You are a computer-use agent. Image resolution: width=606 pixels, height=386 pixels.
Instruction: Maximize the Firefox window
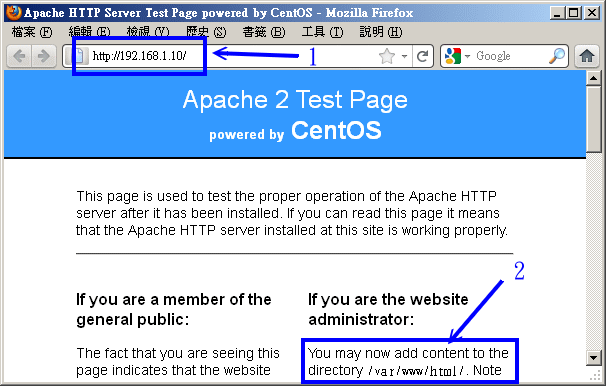click(574, 13)
